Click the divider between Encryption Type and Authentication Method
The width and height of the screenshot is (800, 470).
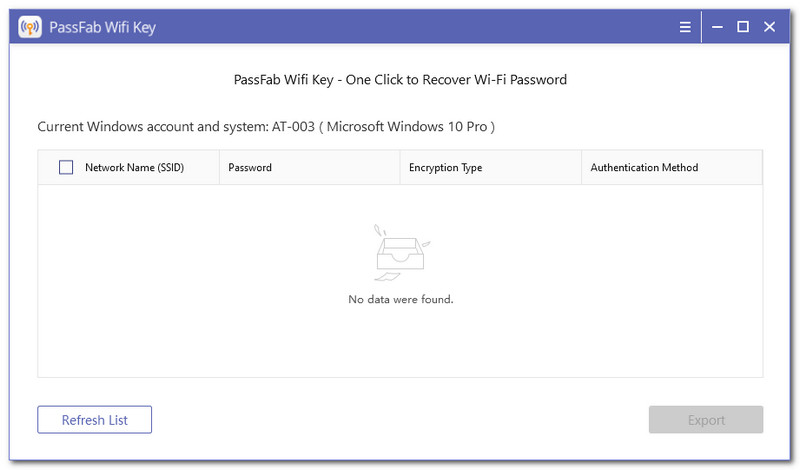coord(581,168)
